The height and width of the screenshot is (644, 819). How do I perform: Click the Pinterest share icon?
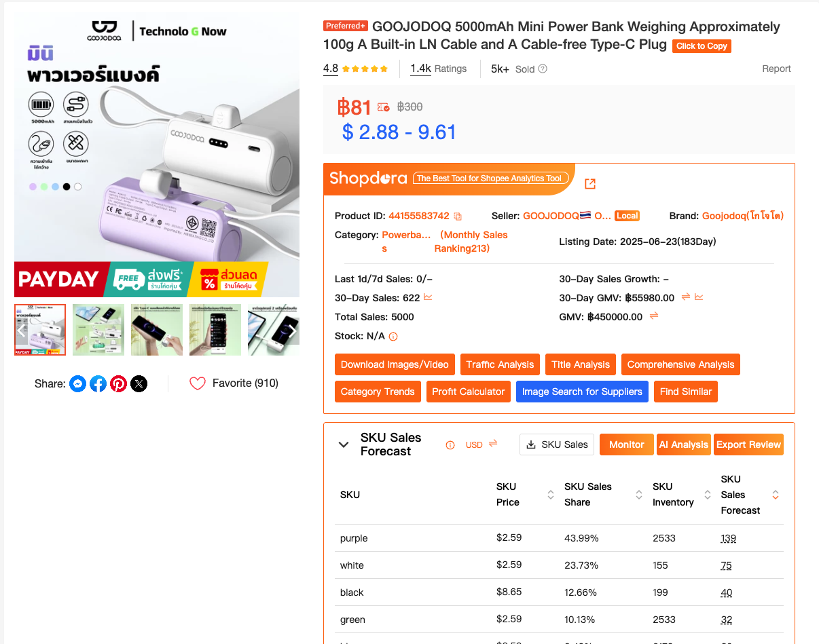(119, 384)
